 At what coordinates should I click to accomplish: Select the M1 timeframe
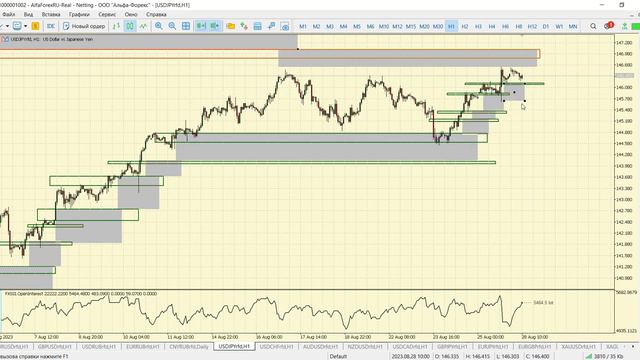303,26
